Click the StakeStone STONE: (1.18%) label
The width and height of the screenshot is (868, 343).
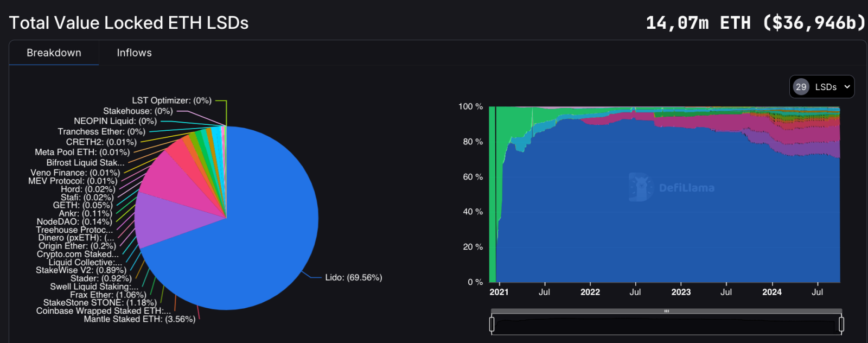tap(100, 303)
